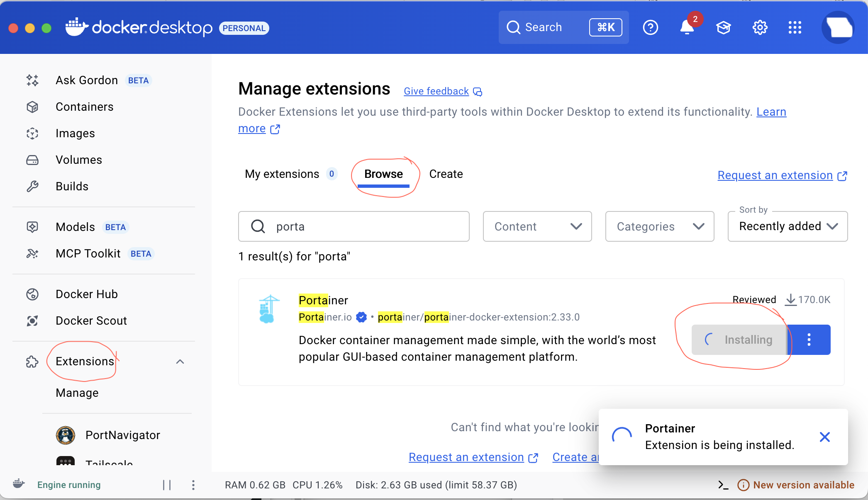
Task: Click the download count icon on Portainer card
Action: [x=791, y=299]
